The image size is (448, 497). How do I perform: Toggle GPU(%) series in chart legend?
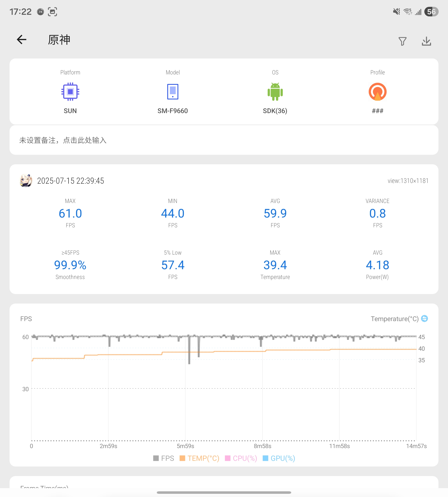point(279,458)
